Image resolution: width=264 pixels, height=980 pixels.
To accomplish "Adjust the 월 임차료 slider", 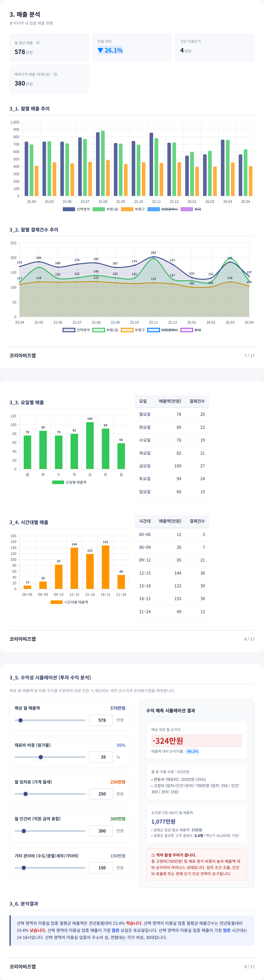I will (50, 794).
